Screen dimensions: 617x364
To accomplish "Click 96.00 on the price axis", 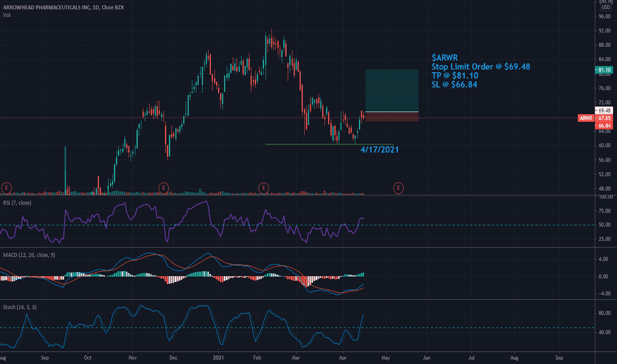I will coord(604,17).
